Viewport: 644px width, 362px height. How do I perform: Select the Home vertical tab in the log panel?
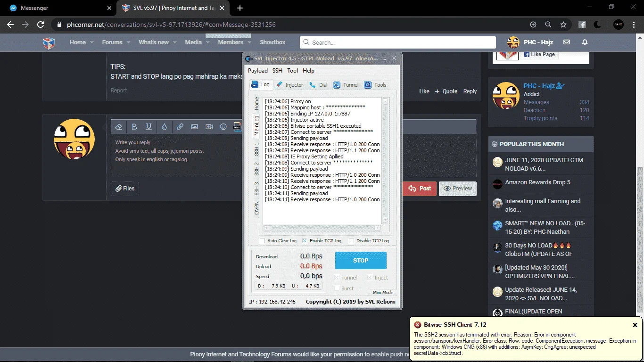tap(256, 103)
